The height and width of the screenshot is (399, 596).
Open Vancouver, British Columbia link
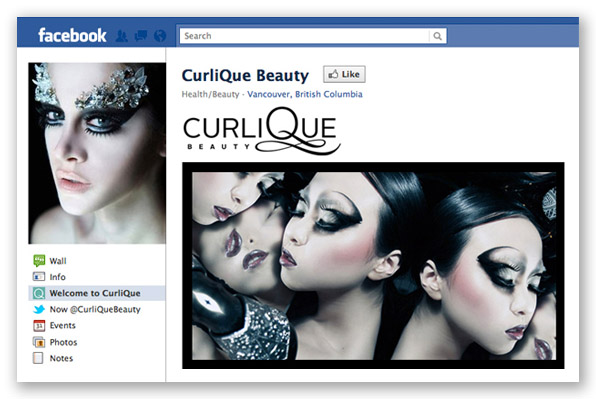[305, 94]
